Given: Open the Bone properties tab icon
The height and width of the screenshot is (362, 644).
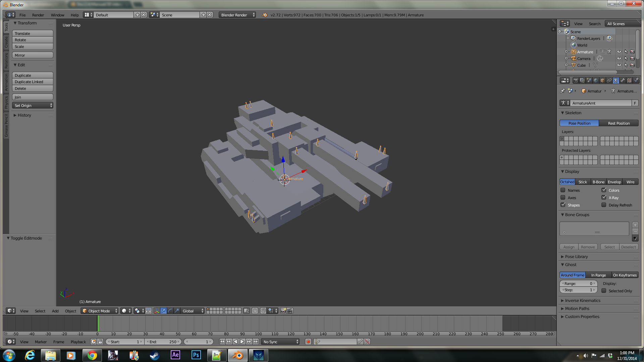Looking at the screenshot, I should pyautogui.click(x=623, y=80).
